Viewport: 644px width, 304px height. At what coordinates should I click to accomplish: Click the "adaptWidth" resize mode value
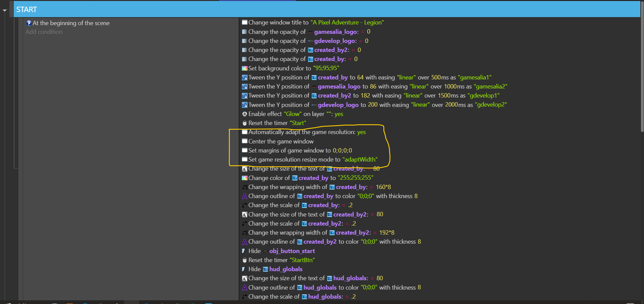[x=360, y=160]
